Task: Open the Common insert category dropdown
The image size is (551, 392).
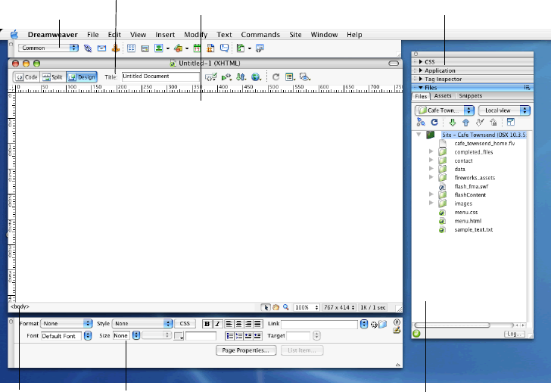Action: coord(48,48)
